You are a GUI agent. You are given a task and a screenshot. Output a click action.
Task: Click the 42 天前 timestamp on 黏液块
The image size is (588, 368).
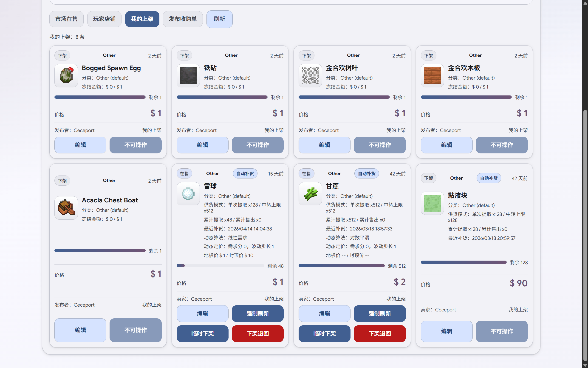(x=520, y=178)
